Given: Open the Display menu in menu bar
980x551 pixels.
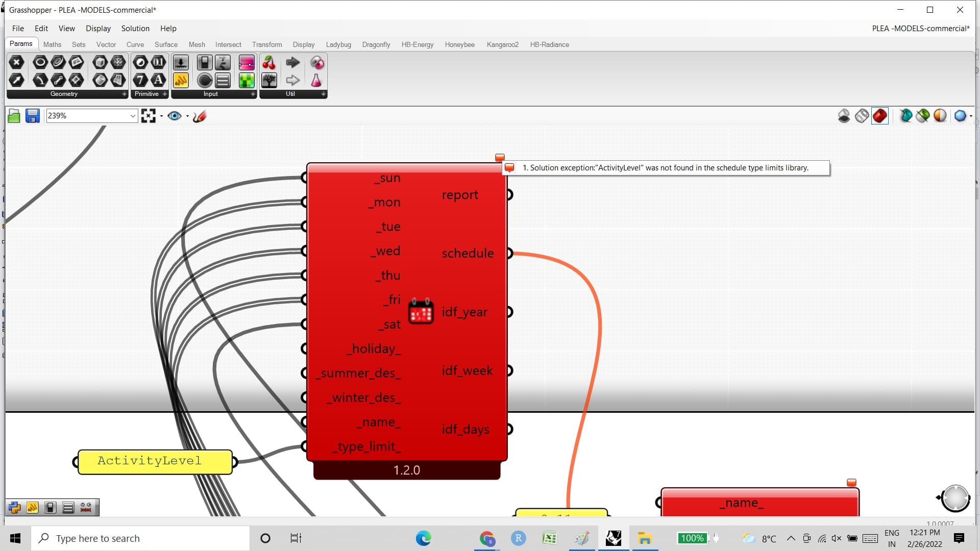Looking at the screenshot, I should click(x=98, y=29).
